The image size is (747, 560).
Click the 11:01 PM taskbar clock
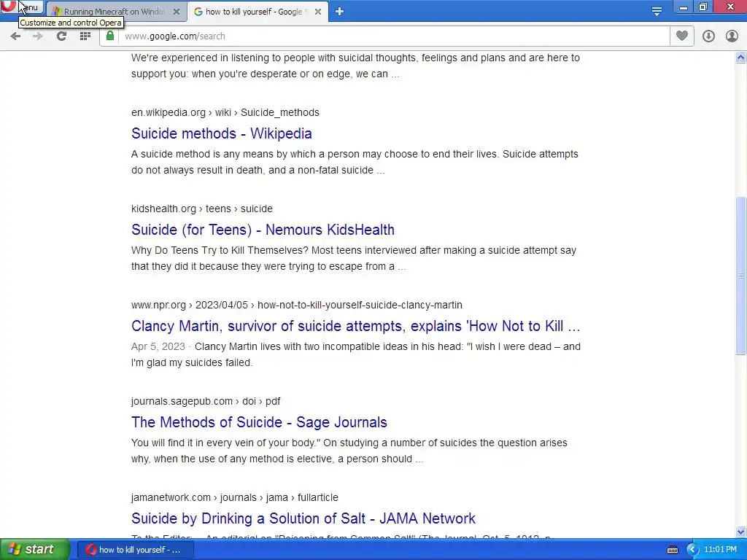click(720, 550)
